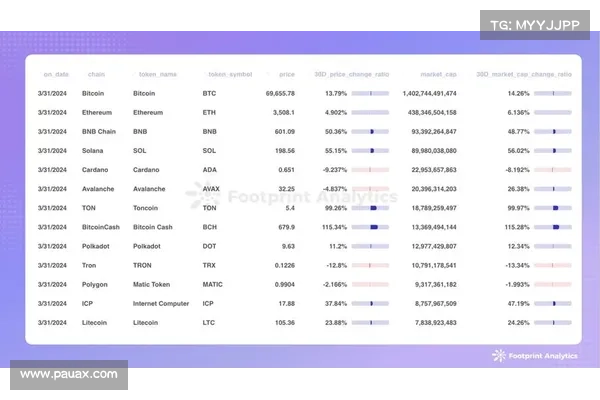Screen dimensions: 600x400
Task: Click the 26.38% market cap change value
Action: (x=518, y=189)
